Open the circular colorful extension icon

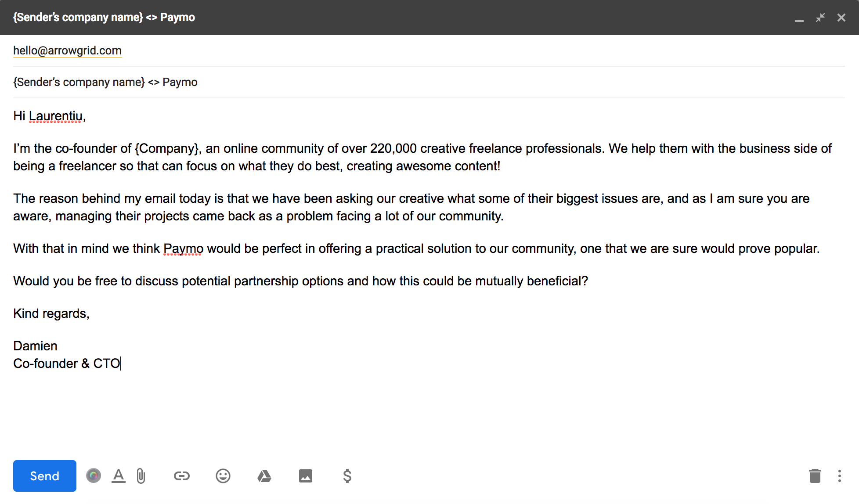click(x=94, y=476)
